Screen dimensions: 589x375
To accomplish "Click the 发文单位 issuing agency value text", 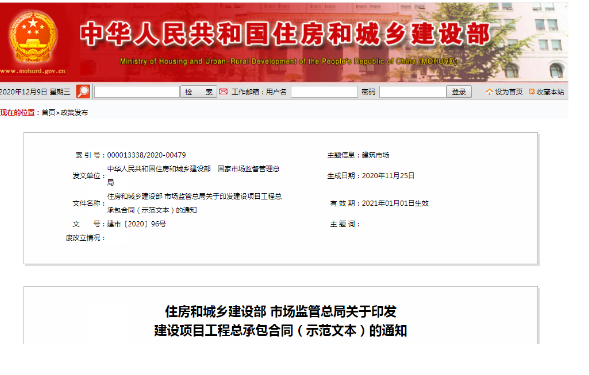I will 193,175.
